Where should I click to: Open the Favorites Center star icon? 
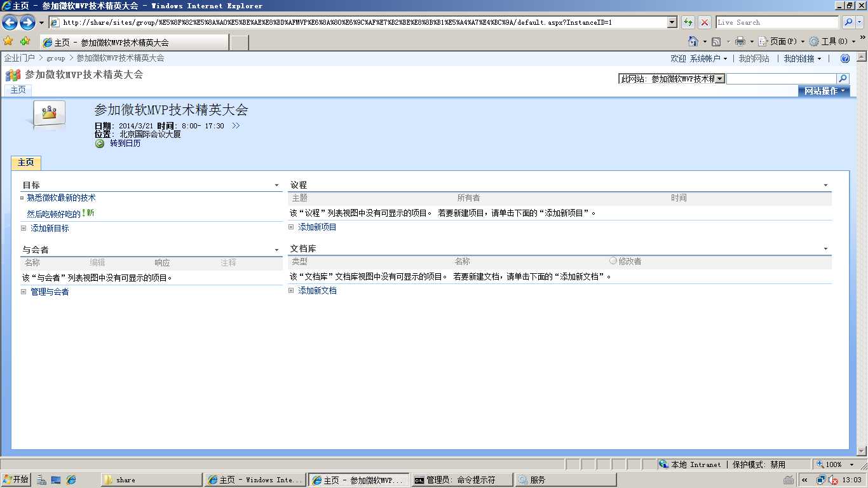(8, 41)
